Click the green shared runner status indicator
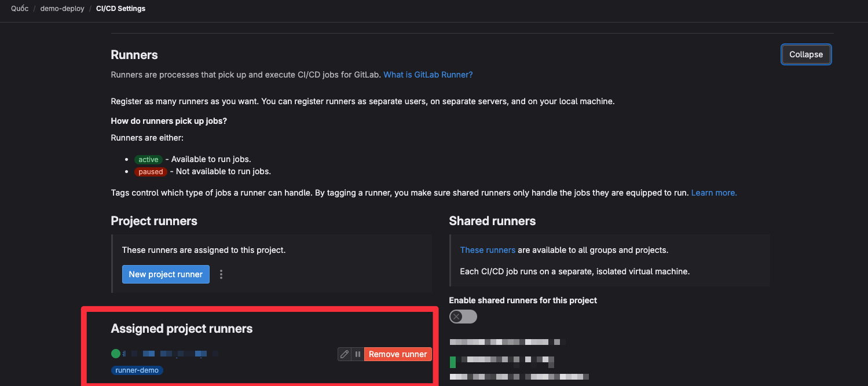The width and height of the screenshot is (868, 386). (x=453, y=362)
